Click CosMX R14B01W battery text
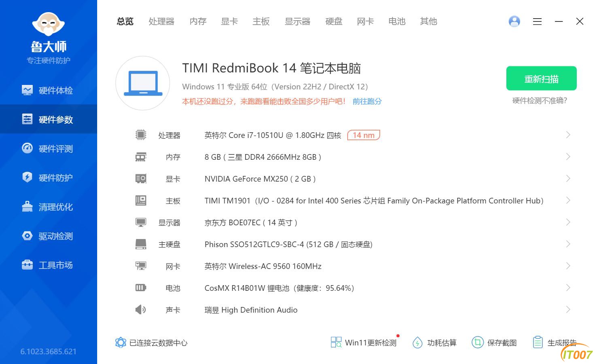 coord(279,288)
